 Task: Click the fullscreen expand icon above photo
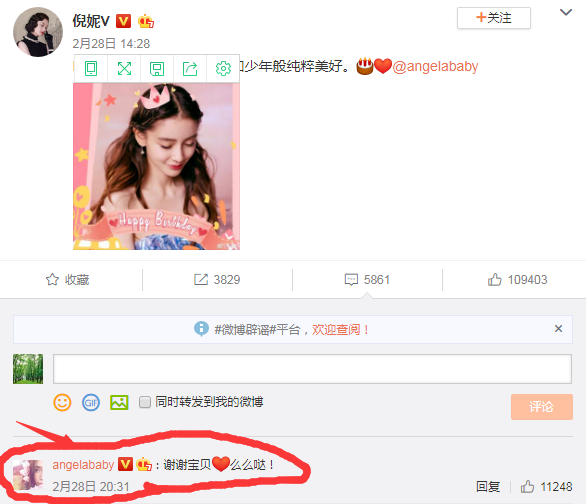124,69
